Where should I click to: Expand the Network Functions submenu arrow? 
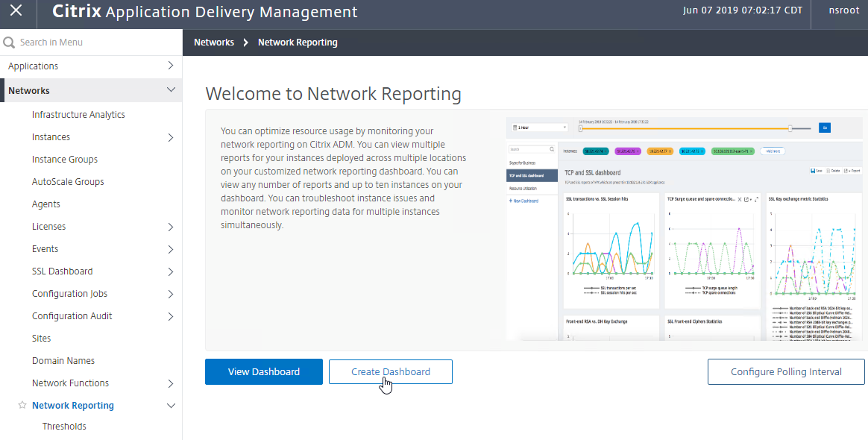(171, 383)
